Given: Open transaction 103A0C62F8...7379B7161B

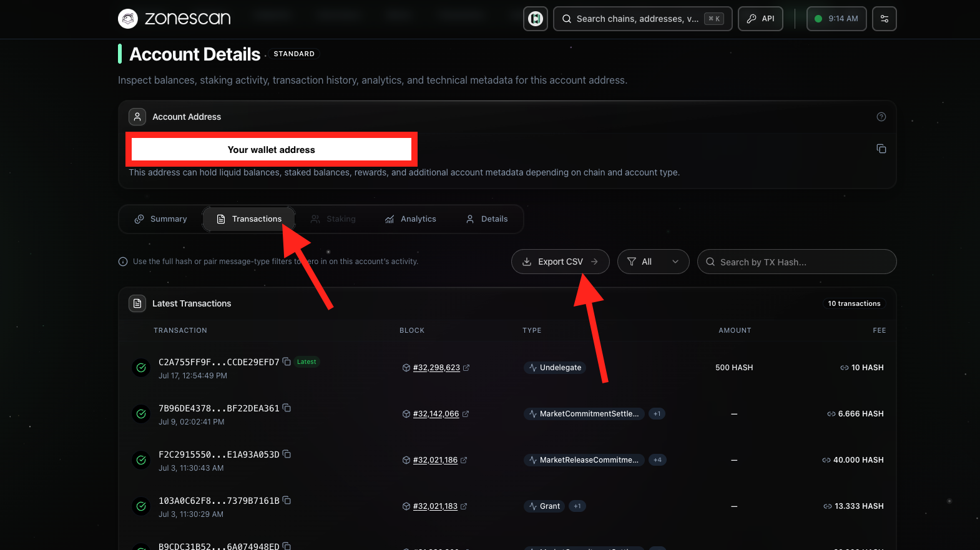Looking at the screenshot, I should (x=219, y=501).
